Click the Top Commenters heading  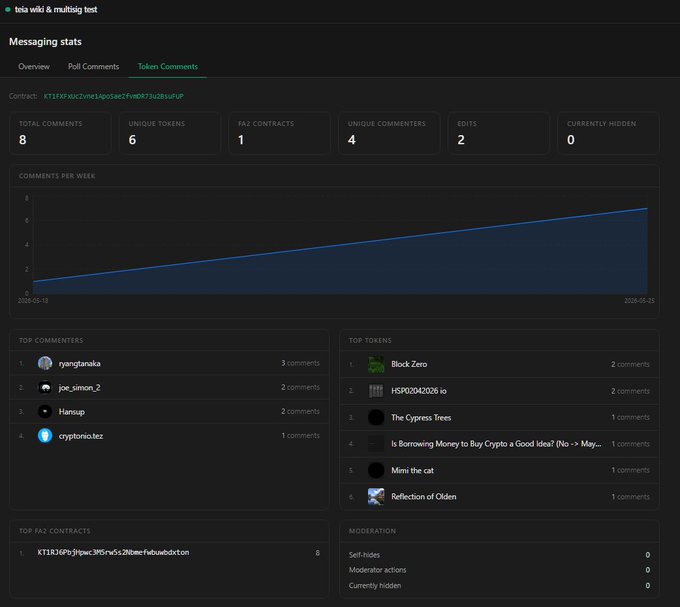click(51, 340)
